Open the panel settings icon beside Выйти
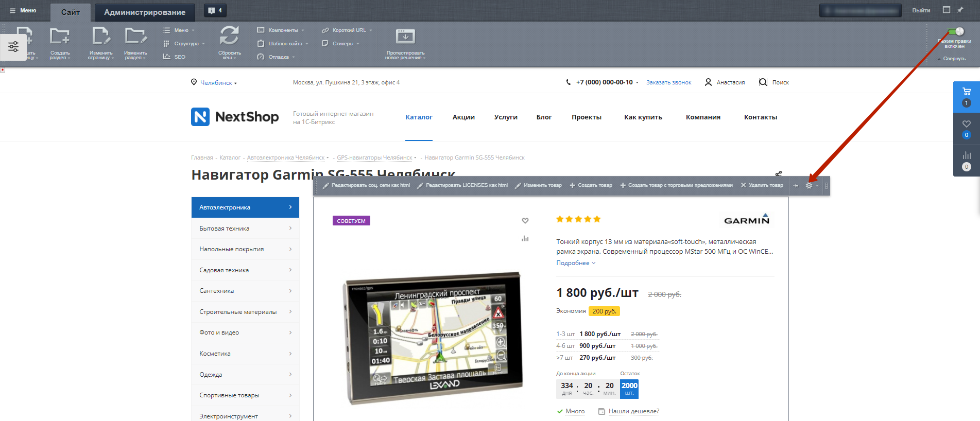 947,10
